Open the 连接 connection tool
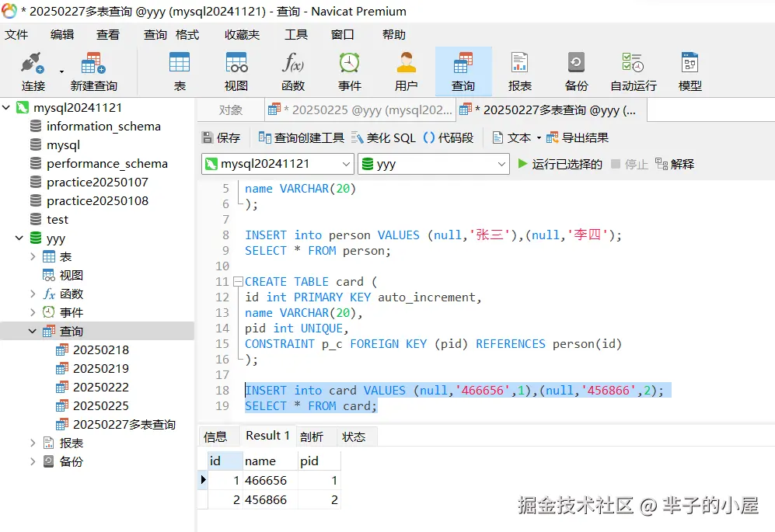 pos(33,72)
